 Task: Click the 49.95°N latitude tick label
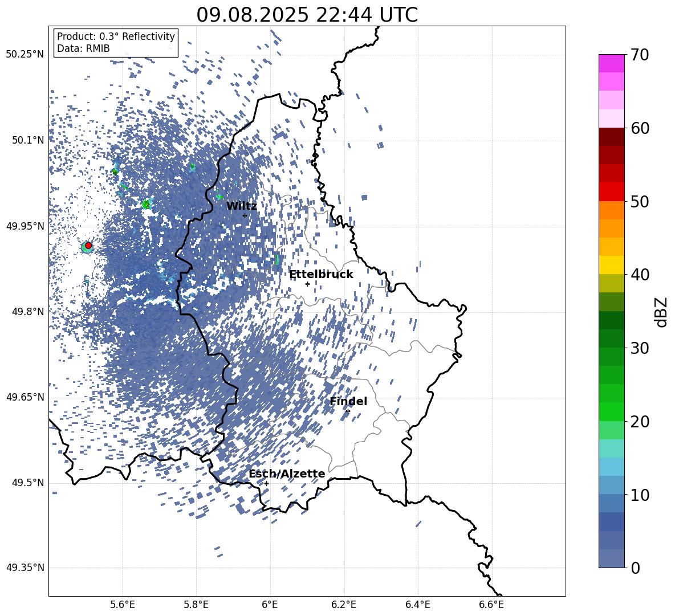25,226
